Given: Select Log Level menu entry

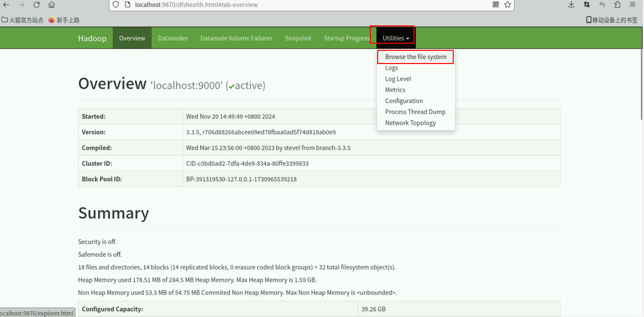Looking at the screenshot, I should click(398, 79).
